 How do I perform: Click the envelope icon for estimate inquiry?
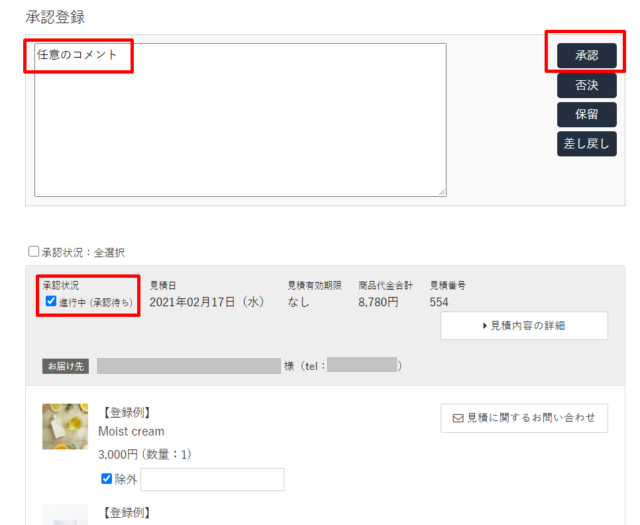[x=458, y=418]
